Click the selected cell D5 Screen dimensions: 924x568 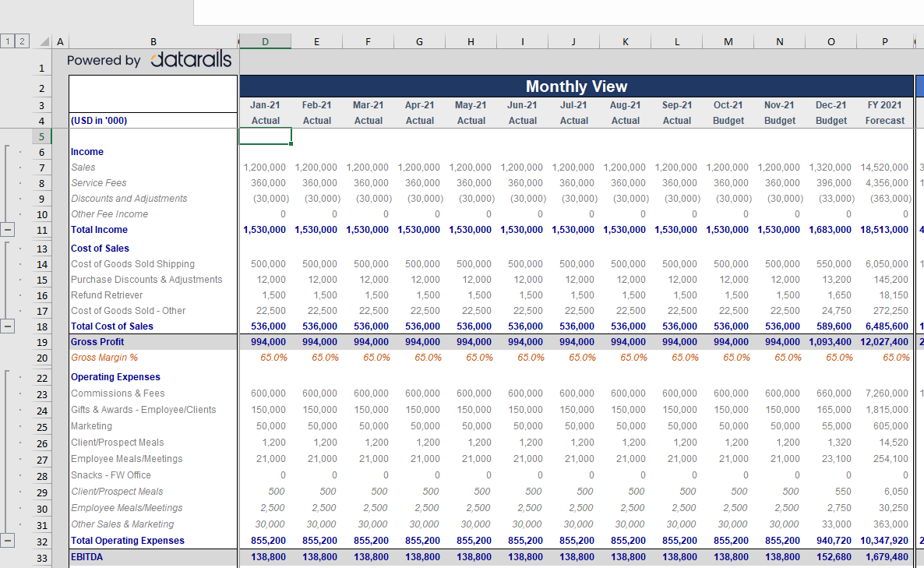pos(265,136)
